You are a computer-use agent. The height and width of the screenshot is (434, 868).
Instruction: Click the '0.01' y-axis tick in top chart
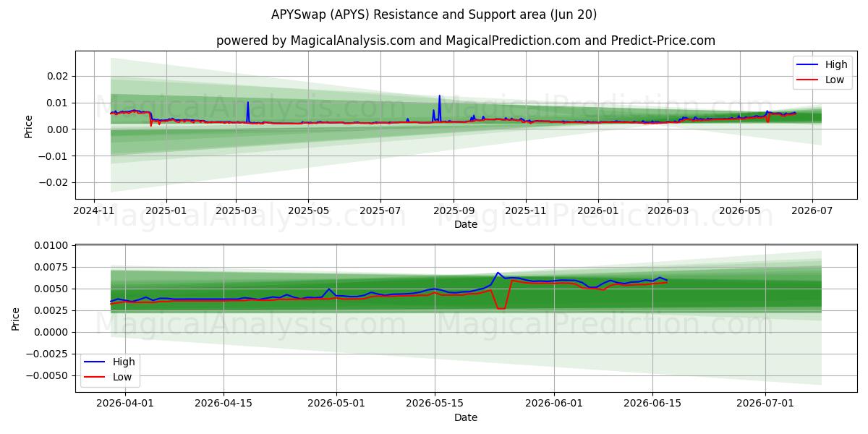tap(58, 103)
